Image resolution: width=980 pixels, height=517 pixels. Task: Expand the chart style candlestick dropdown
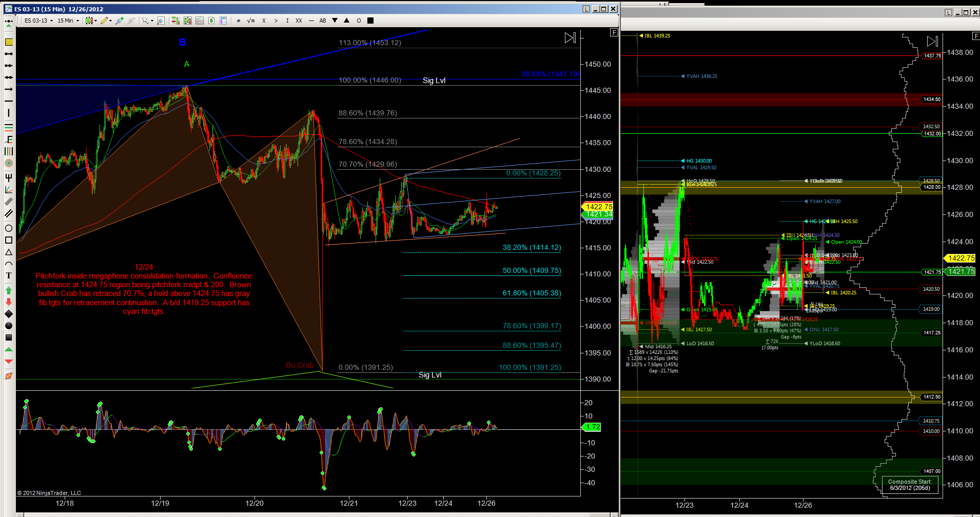tap(91, 21)
